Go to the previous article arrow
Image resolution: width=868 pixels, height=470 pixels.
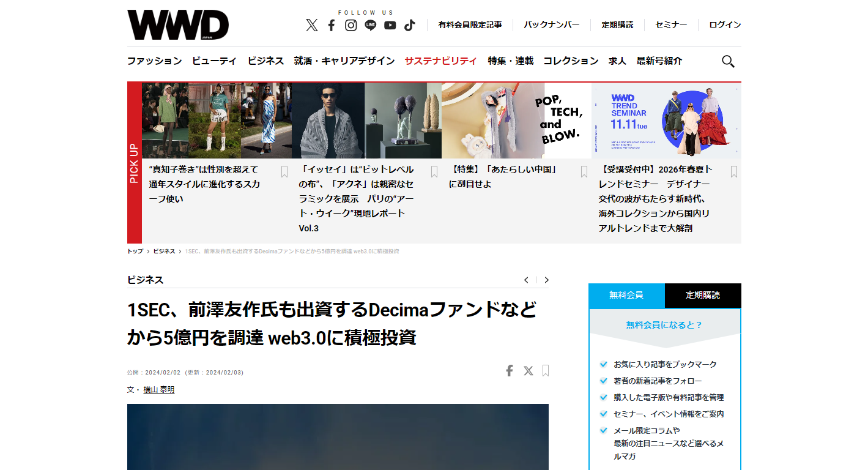pyautogui.click(x=526, y=280)
